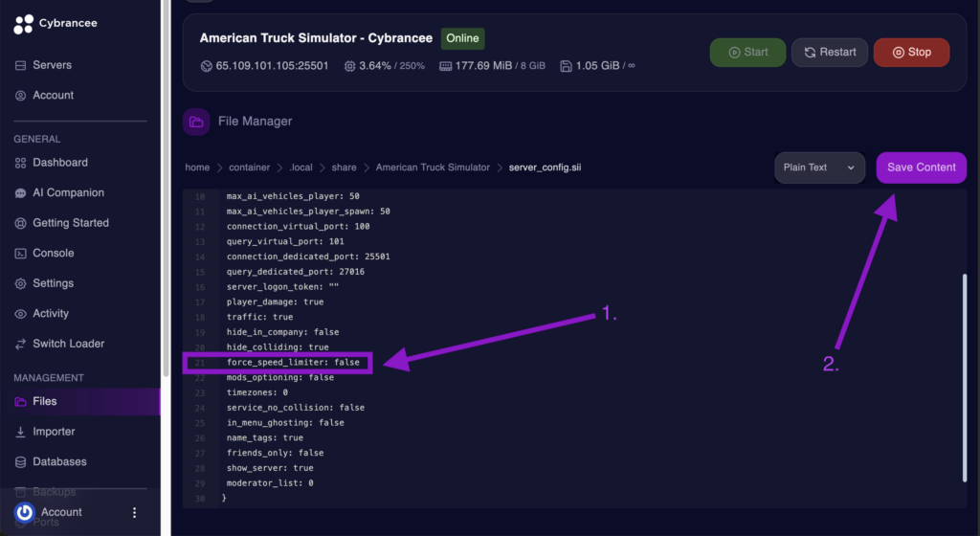Click the timezones: 0 line
This screenshot has height=536, width=980.
tap(256, 392)
